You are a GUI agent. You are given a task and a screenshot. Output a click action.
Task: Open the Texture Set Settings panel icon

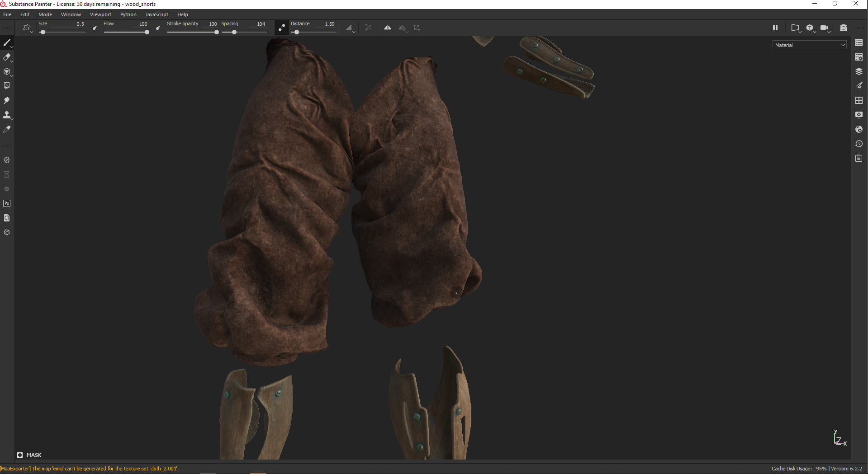click(x=859, y=57)
